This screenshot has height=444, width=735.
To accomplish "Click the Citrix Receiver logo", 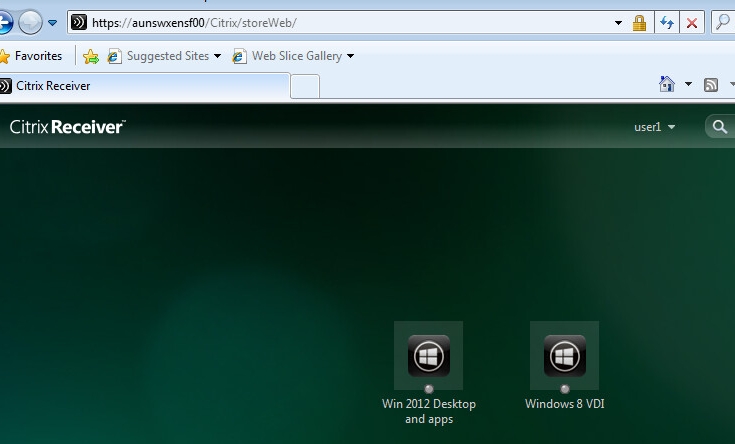I will tap(68, 127).
